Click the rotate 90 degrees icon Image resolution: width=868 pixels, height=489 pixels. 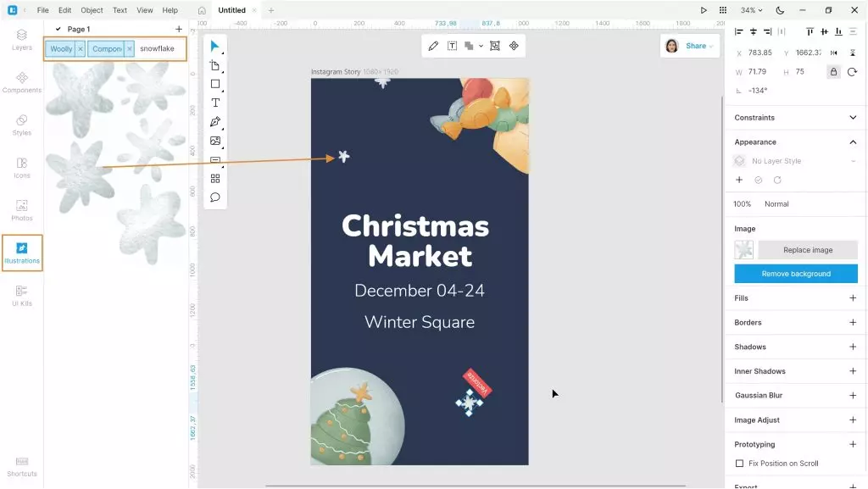[x=852, y=72]
